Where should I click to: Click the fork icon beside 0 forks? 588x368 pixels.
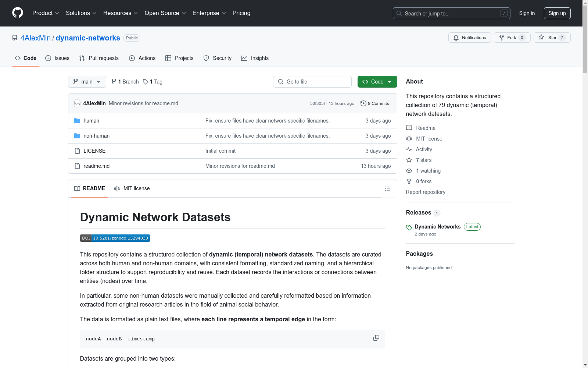point(409,181)
